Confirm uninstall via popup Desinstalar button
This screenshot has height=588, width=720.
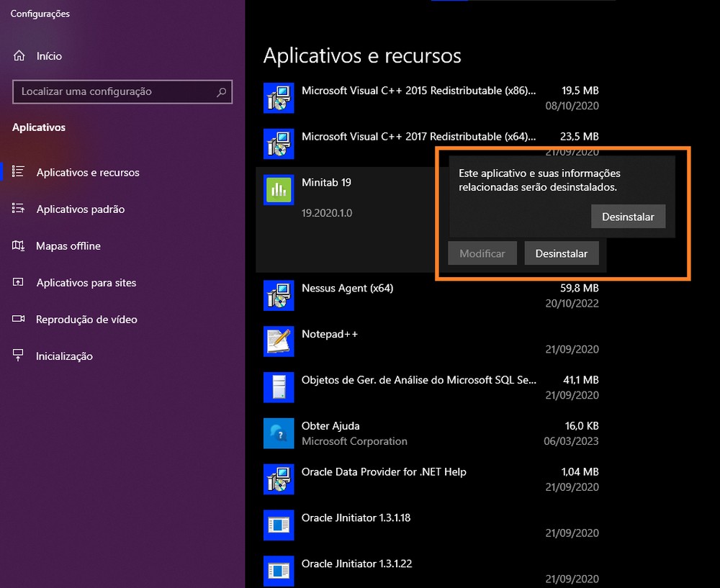coord(628,217)
